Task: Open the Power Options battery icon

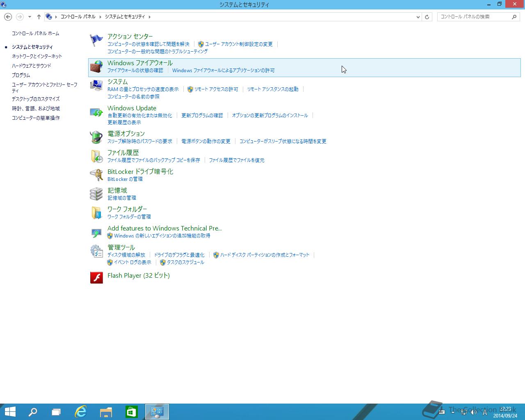Action: pyautogui.click(x=96, y=137)
